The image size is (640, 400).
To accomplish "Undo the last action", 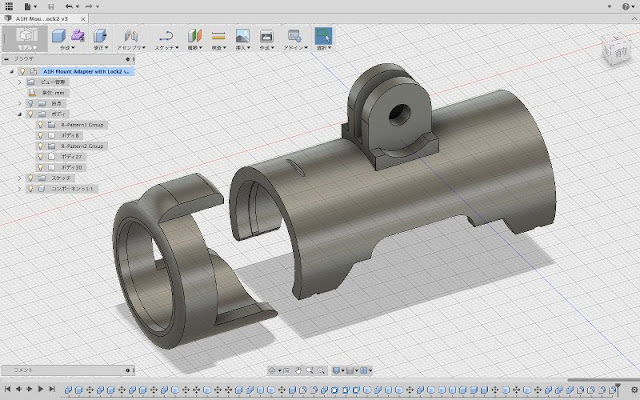I will tap(71, 6).
